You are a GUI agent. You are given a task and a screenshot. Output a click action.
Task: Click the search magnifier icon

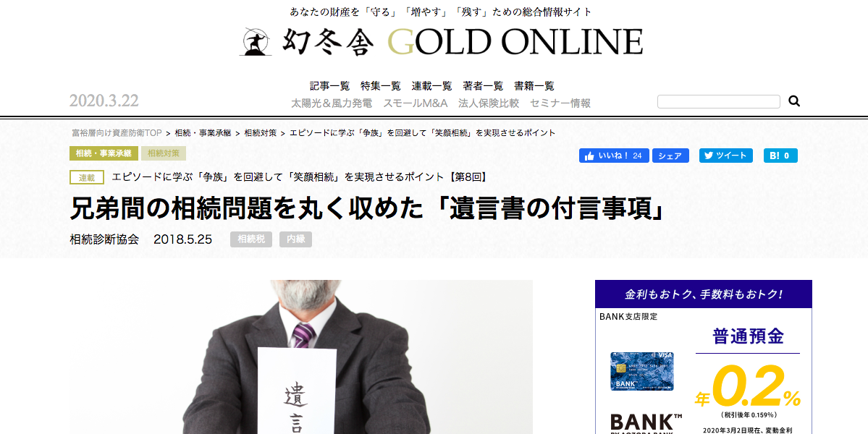click(x=794, y=101)
